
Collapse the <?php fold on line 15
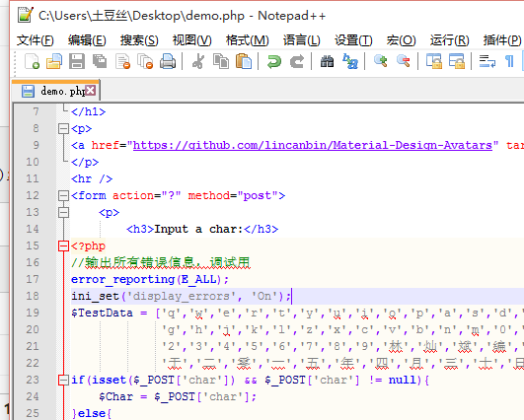[63, 246]
